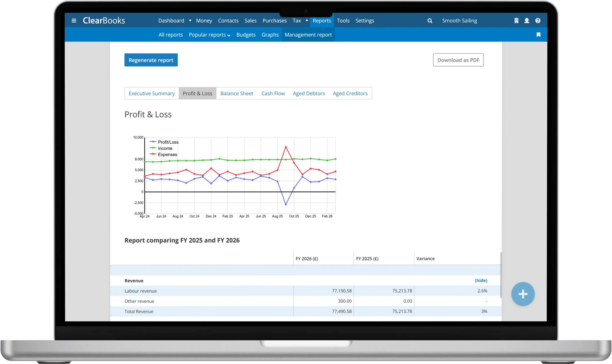Open the Reports menu

322,20
